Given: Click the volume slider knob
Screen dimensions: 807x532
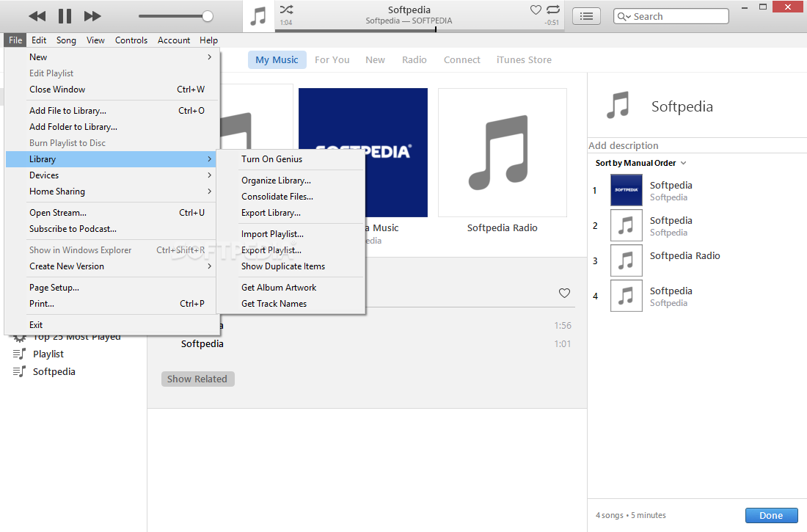Looking at the screenshot, I should pyautogui.click(x=208, y=16).
